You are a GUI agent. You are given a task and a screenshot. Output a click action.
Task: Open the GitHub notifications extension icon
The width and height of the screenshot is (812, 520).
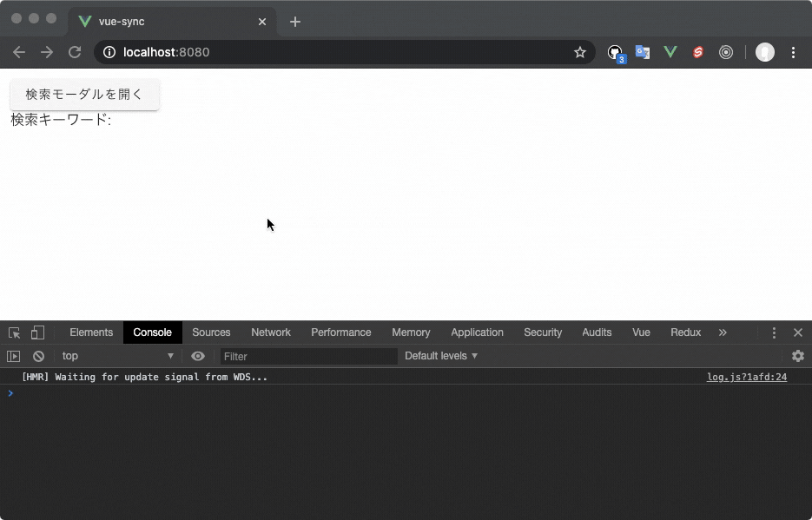(x=615, y=52)
